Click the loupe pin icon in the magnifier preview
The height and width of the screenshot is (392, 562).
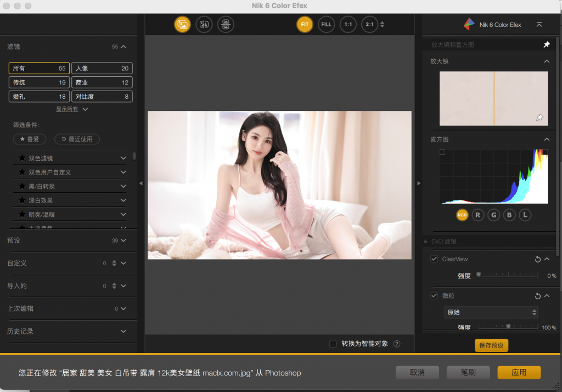539,117
